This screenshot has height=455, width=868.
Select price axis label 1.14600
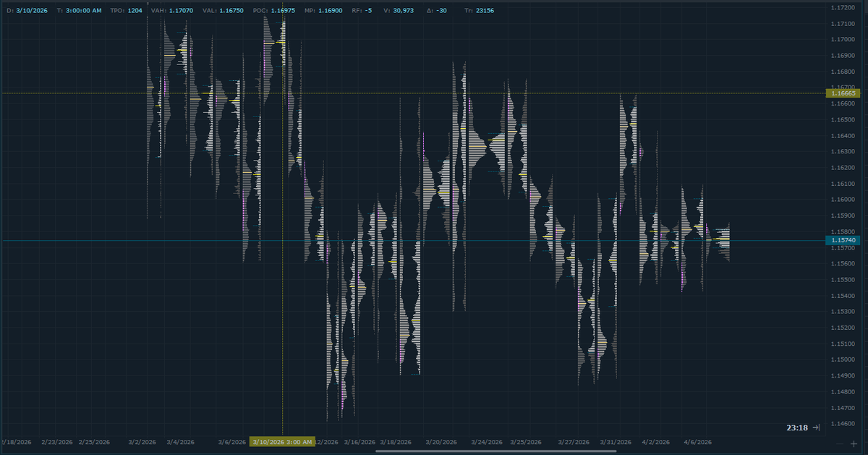(844, 423)
